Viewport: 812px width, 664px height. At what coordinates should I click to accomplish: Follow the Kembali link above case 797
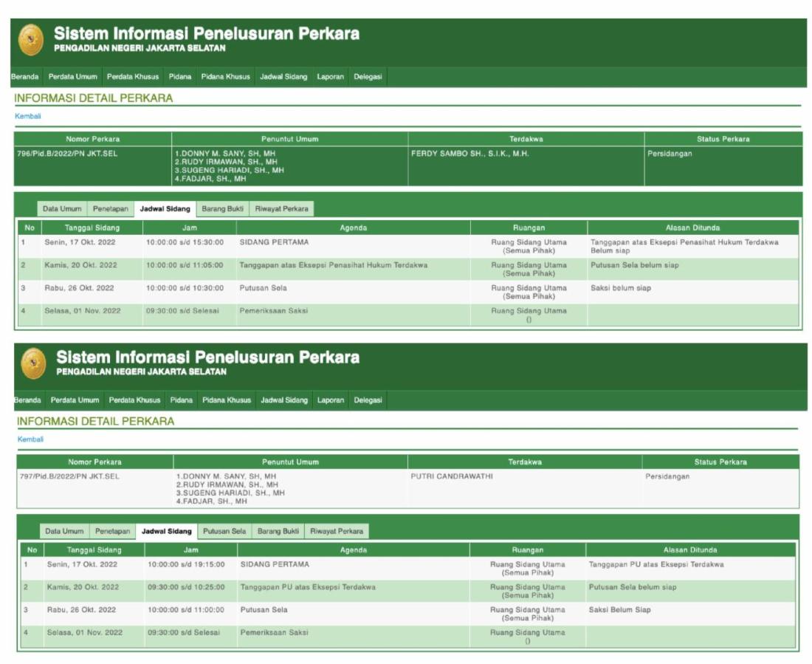point(30,439)
